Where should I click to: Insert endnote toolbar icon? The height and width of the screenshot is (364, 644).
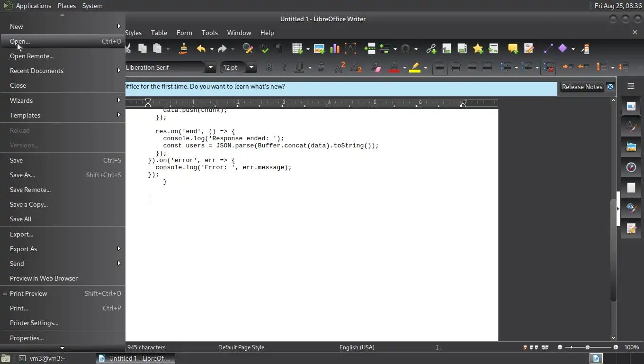pos(462,48)
